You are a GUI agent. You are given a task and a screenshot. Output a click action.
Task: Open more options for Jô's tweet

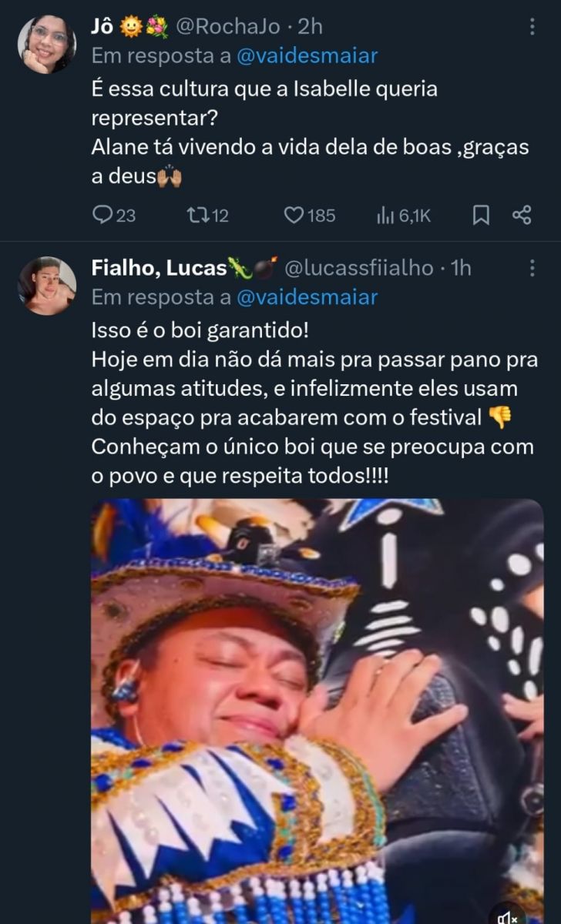point(532,27)
